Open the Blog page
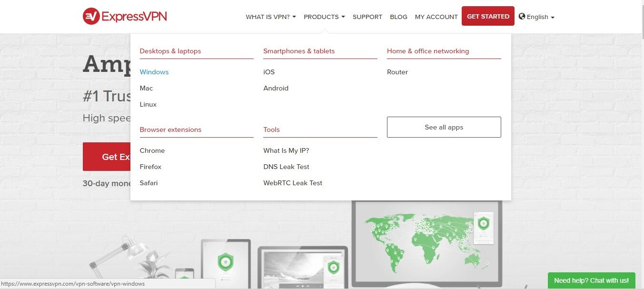644x289 pixels. (x=398, y=17)
